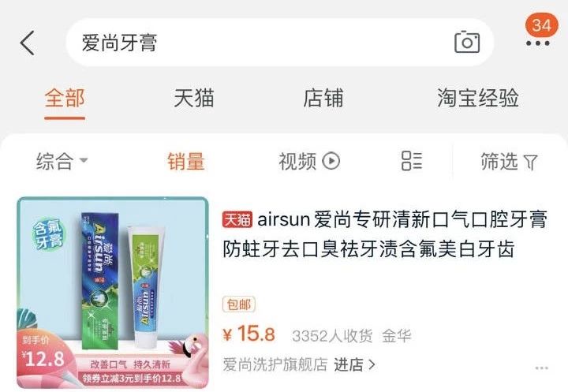
Task: Tap the 天猫 badge on product title
Action: (237, 220)
